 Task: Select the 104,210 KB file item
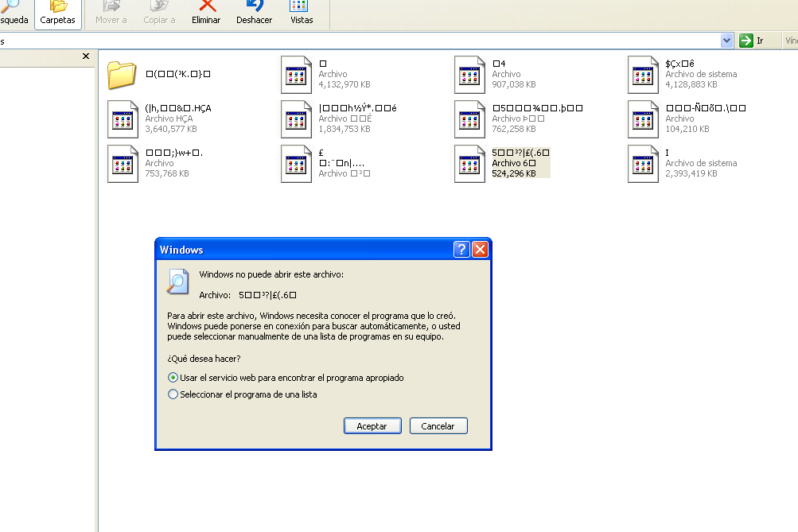(643, 119)
